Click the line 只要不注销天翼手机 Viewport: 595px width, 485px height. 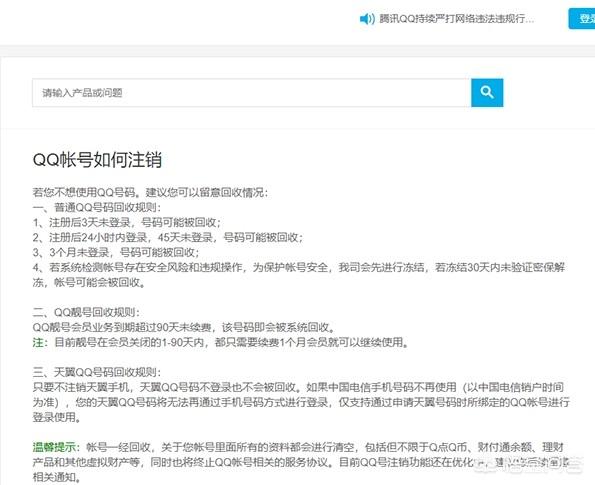tap(298, 387)
